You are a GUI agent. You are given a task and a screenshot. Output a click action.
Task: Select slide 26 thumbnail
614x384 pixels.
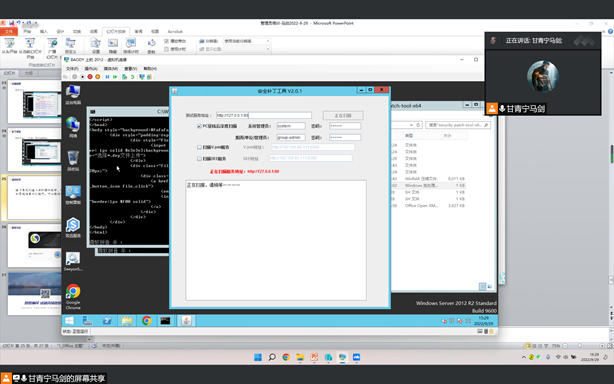[34, 246]
